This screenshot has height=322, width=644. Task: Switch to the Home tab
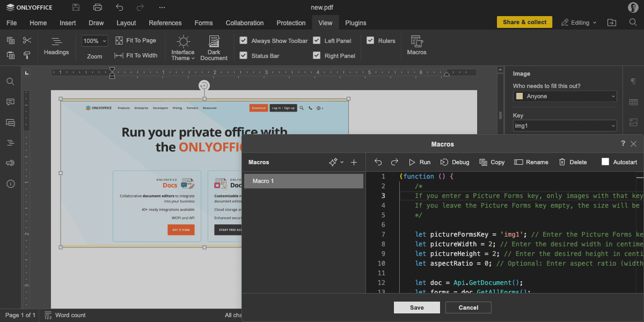38,23
